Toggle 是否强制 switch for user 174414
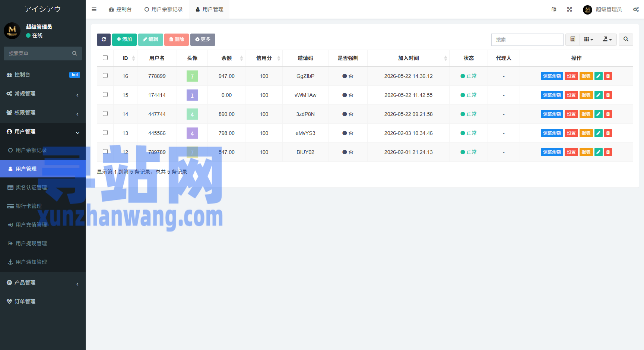The width and height of the screenshot is (644, 350). [348, 95]
